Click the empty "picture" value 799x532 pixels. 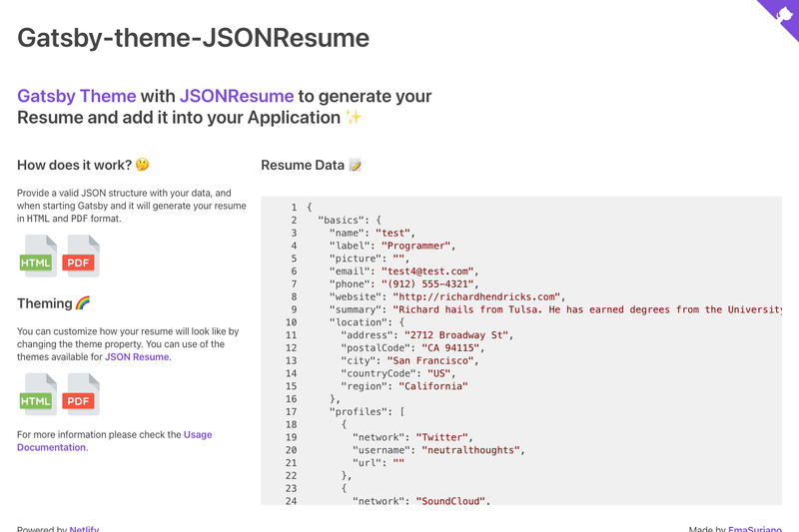click(399, 259)
